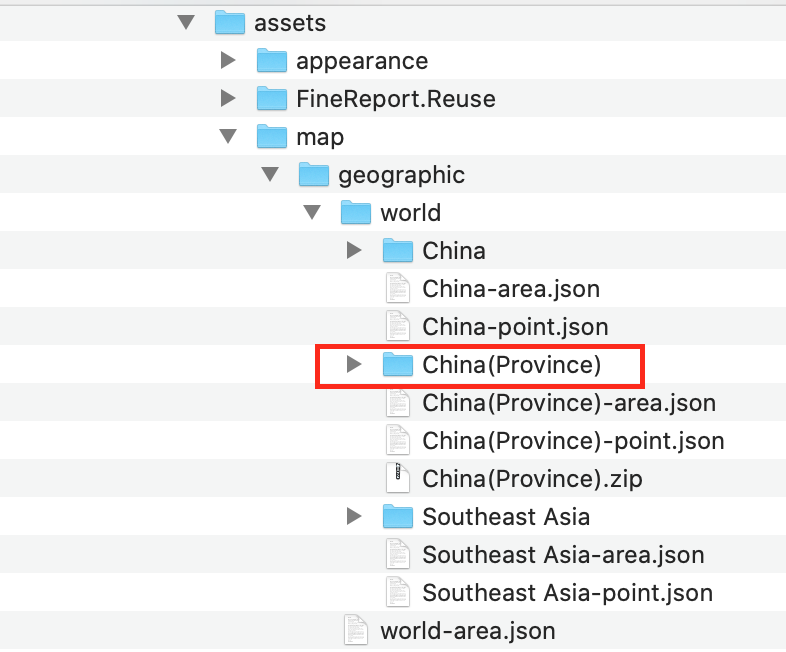Select the China-area.json file name
The width and height of the screenshot is (786, 652).
pos(511,290)
